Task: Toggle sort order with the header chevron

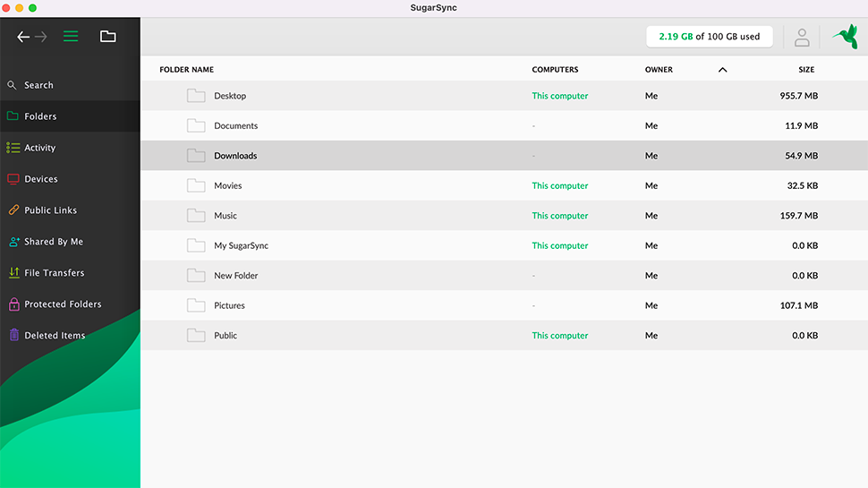Action: click(722, 70)
